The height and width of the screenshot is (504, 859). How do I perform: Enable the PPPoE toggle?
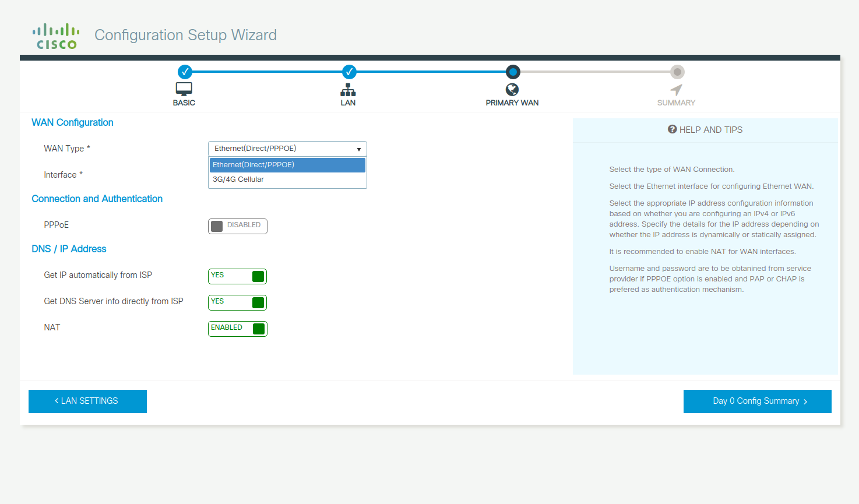coord(237,225)
